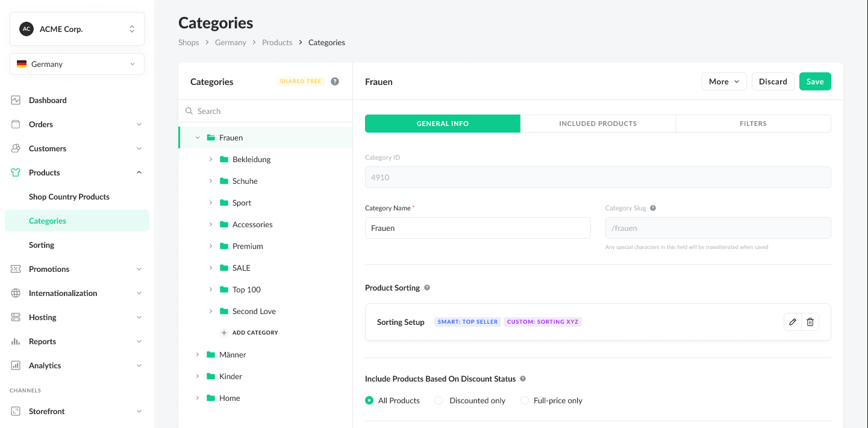Open the More dropdown menu

[x=724, y=81]
